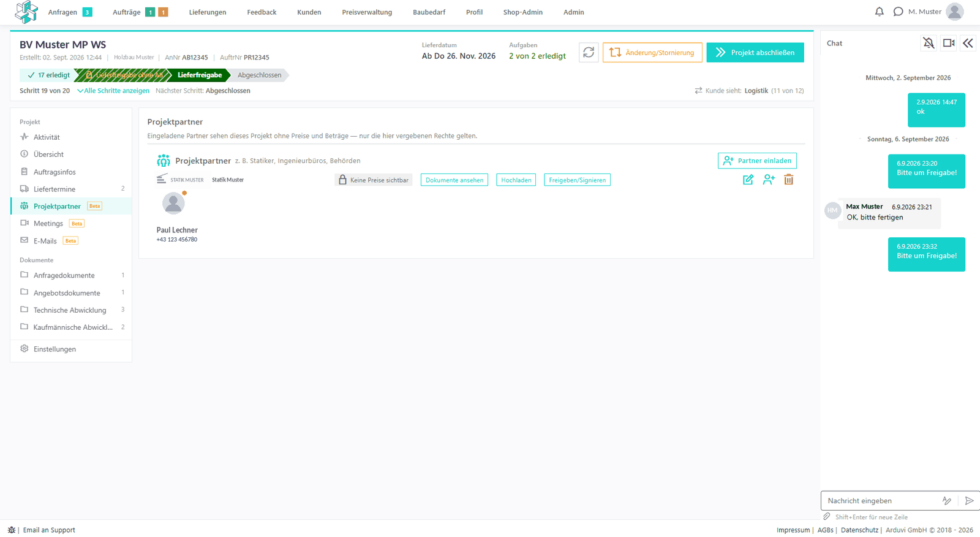Open Kunden in the navigation
Viewport: 980px width, 537px height.
click(x=309, y=12)
